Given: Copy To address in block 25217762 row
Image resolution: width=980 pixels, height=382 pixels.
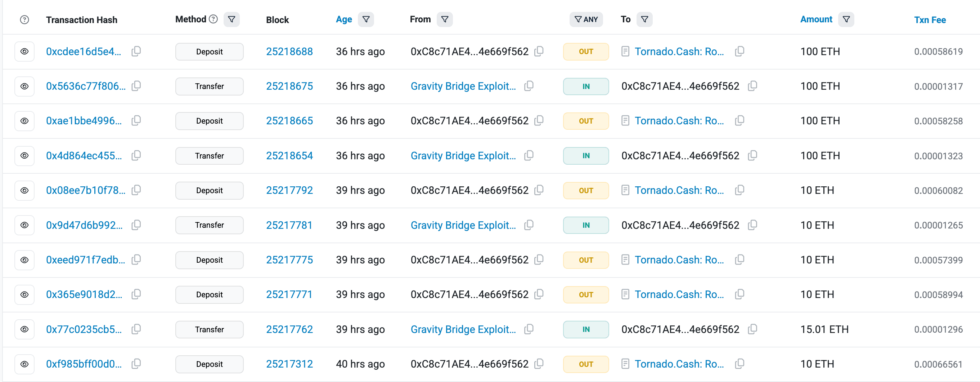Looking at the screenshot, I should point(752,329).
